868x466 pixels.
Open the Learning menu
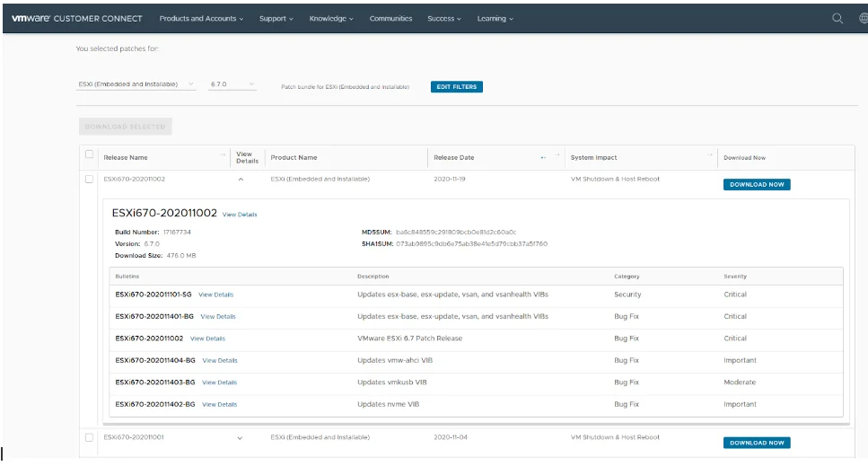pos(495,18)
